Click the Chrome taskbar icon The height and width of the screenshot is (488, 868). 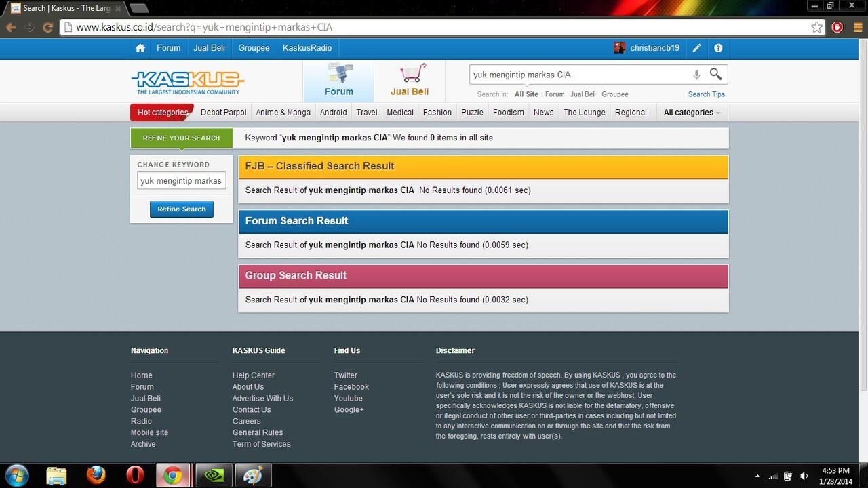[x=173, y=476]
